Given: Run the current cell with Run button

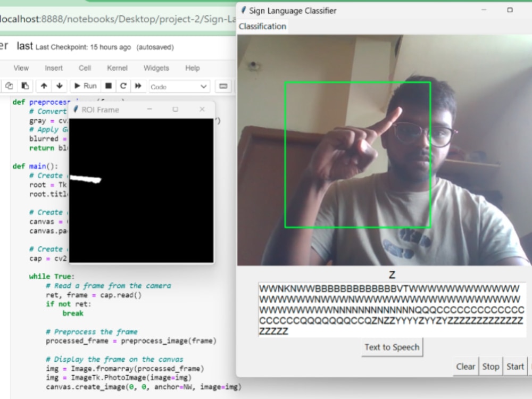Looking at the screenshot, I should coord(86,86).
